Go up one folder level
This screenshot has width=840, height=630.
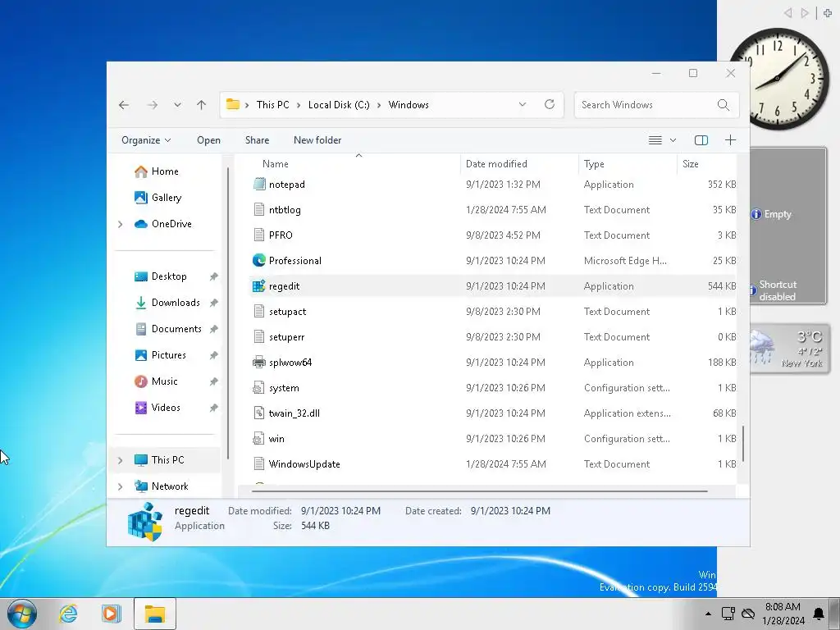point(202,105)
